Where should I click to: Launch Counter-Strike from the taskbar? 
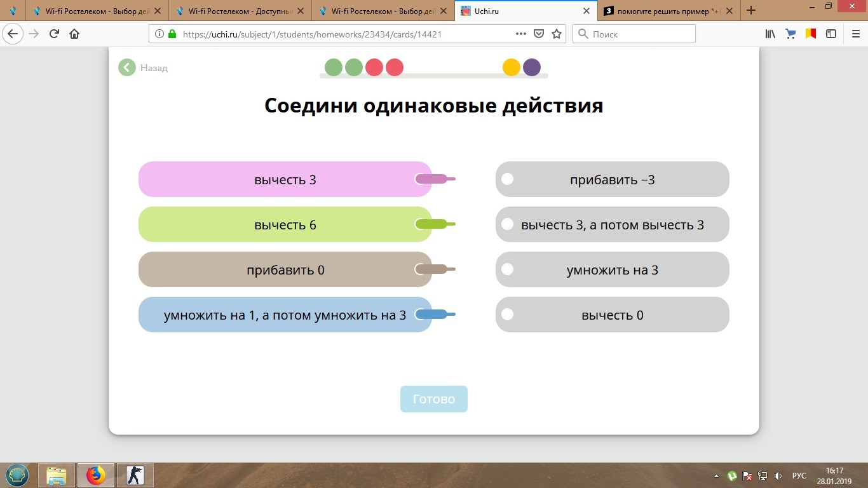pos(135,475)
